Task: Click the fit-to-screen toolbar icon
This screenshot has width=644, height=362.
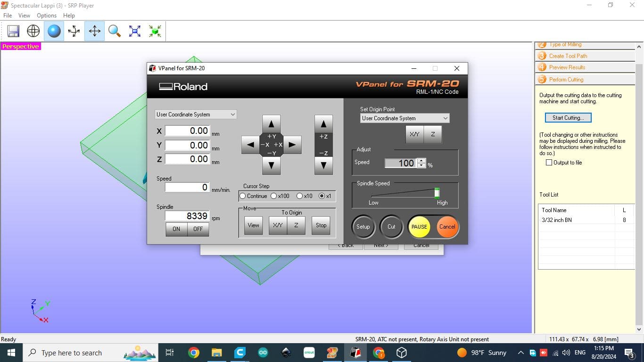Action: [135, 31]
